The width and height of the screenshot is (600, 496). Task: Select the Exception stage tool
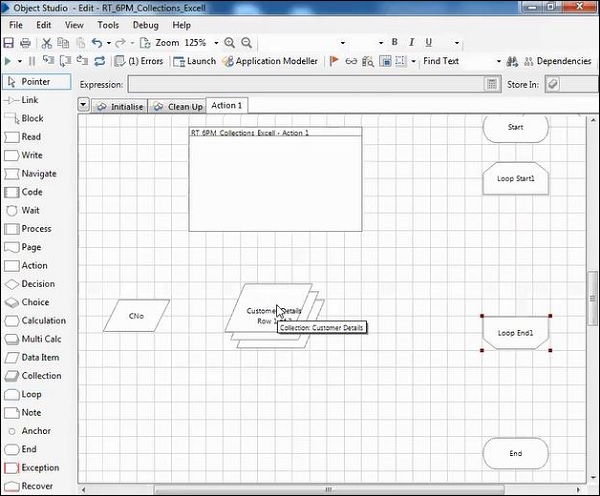tap(40, 468)
